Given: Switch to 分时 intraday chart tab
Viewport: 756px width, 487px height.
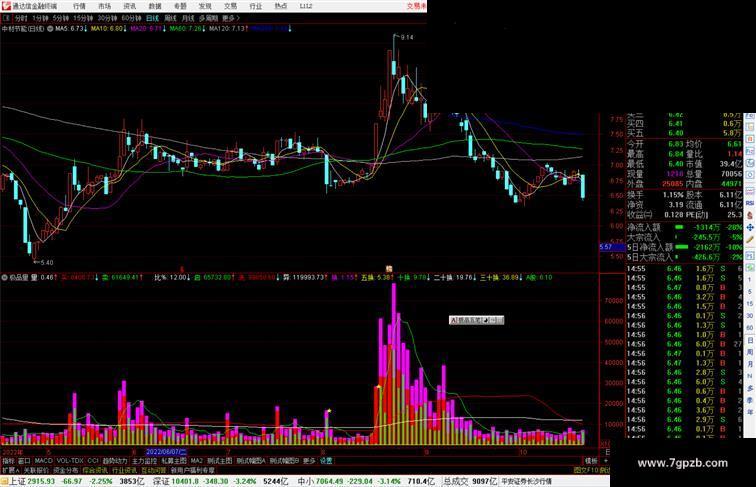Looking at the screenshot, I should [x=21, y=18].
